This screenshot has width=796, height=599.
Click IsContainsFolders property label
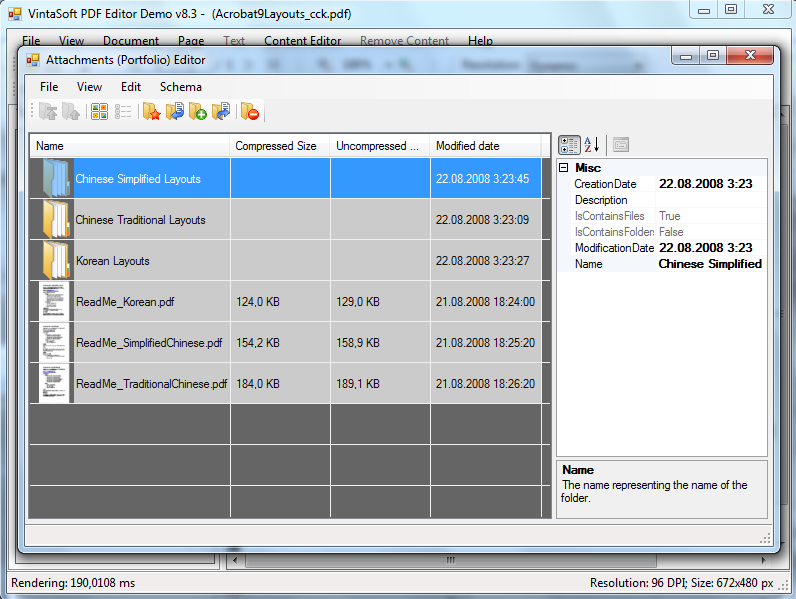point(614,232)
